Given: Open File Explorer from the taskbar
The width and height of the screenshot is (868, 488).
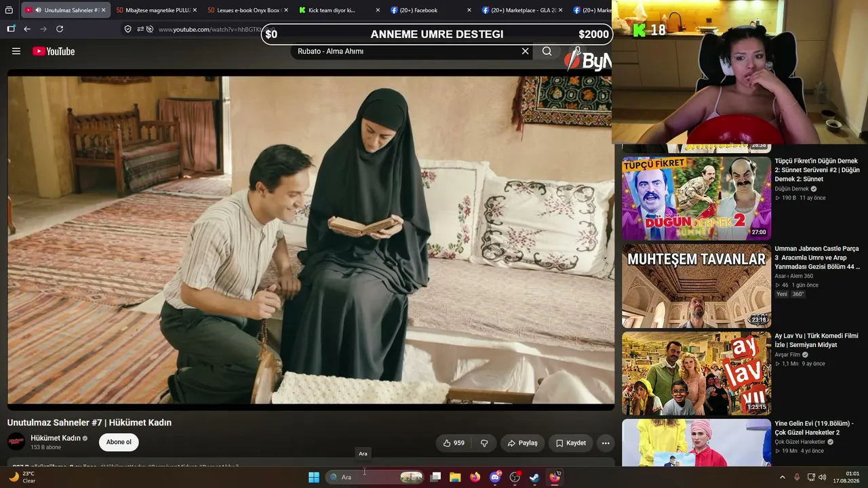Looking at the screenshot, I should click(x=455, y=477).
